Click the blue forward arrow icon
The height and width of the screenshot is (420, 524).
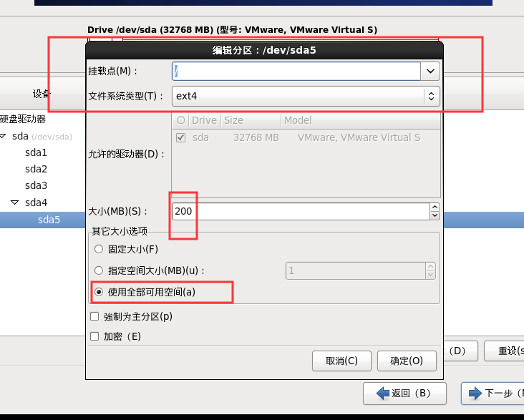coord(475,394)
